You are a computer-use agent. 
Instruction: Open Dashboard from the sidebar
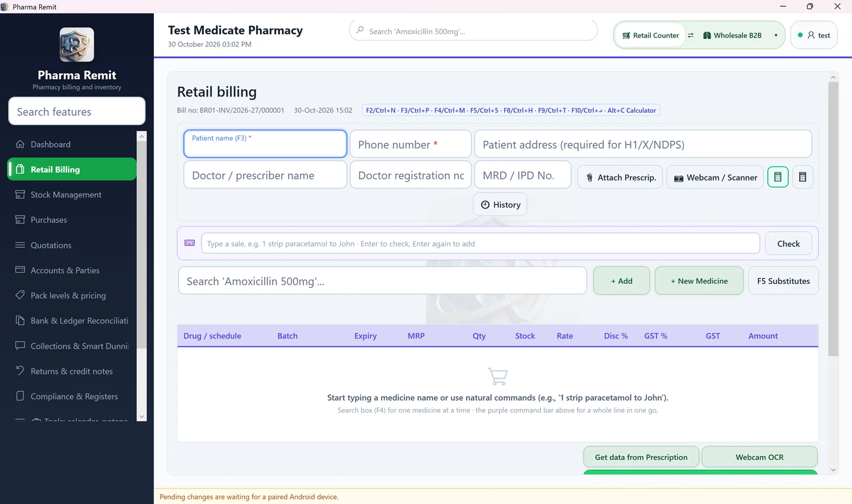[x=72, y=144]
